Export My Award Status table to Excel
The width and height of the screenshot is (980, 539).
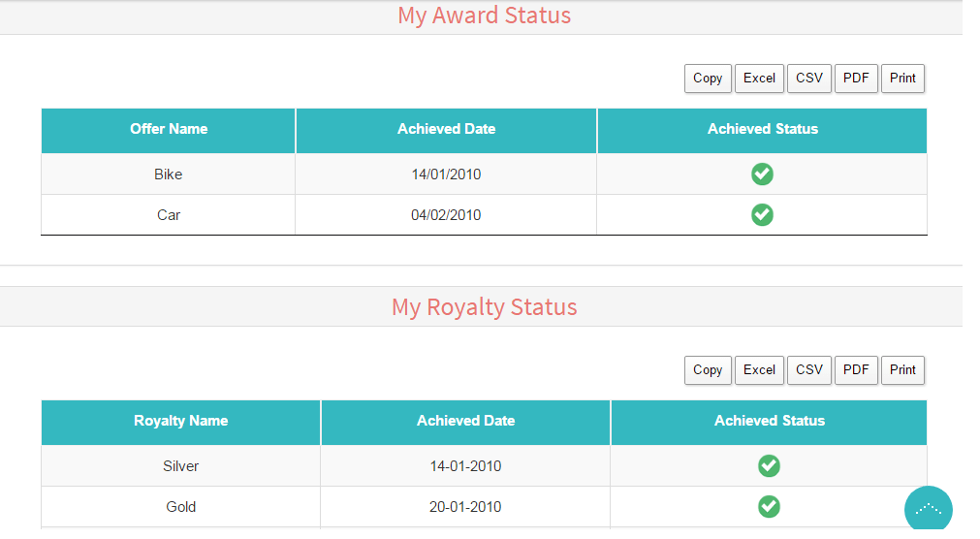[x=759, y=79]
